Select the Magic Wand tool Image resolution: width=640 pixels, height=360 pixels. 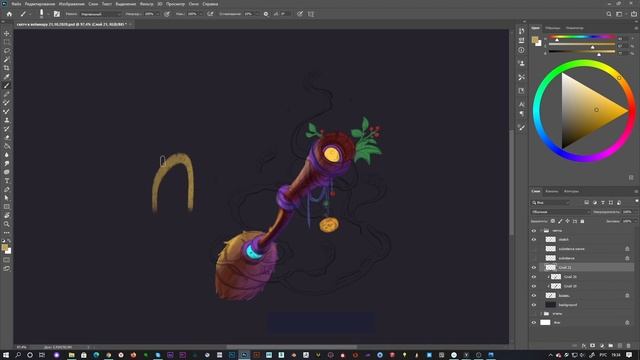[x=7, y=60]
